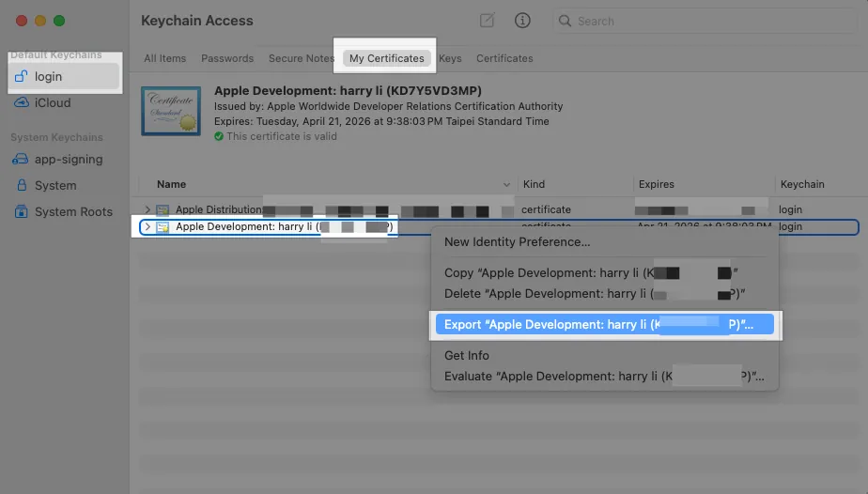Switch to the All Items tab
Screen dimensions: 868x494
tap(165, 58)
